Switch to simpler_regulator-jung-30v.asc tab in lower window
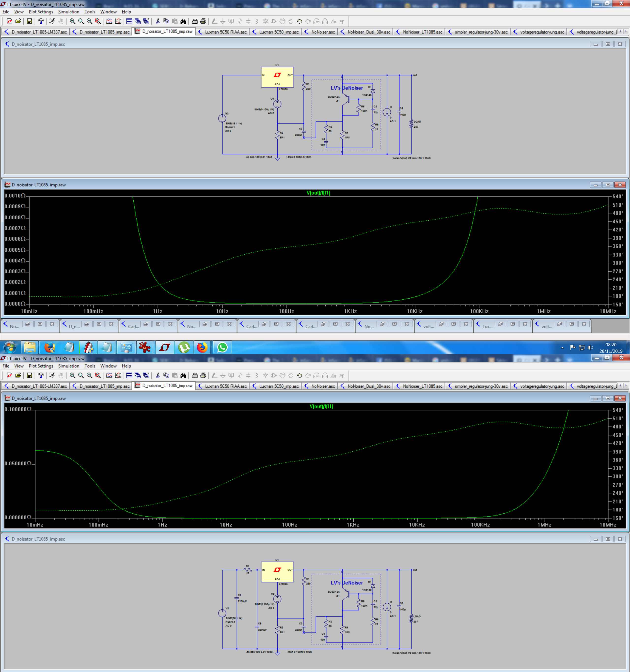Viewport: 630px width, 672px height. pos(478,386)
